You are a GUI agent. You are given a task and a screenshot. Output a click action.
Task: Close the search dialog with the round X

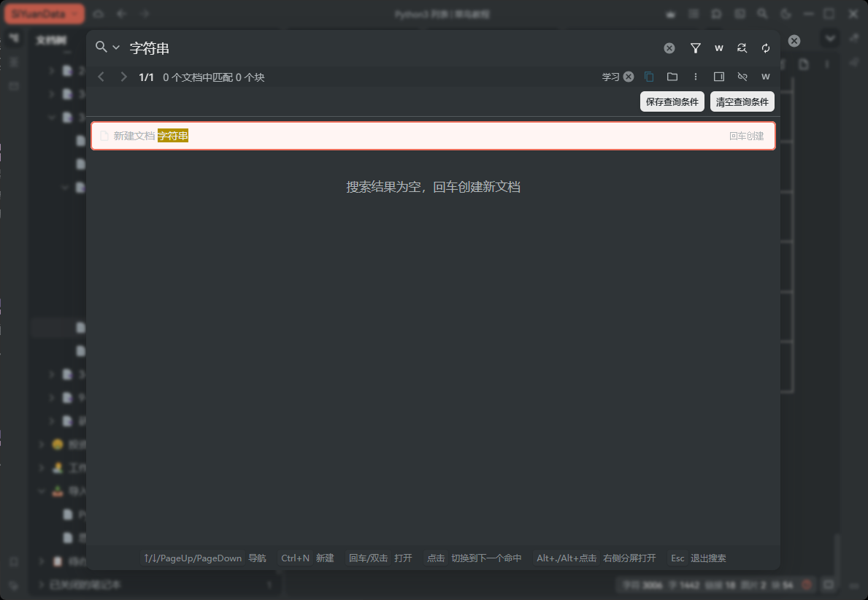coord(794,41)
